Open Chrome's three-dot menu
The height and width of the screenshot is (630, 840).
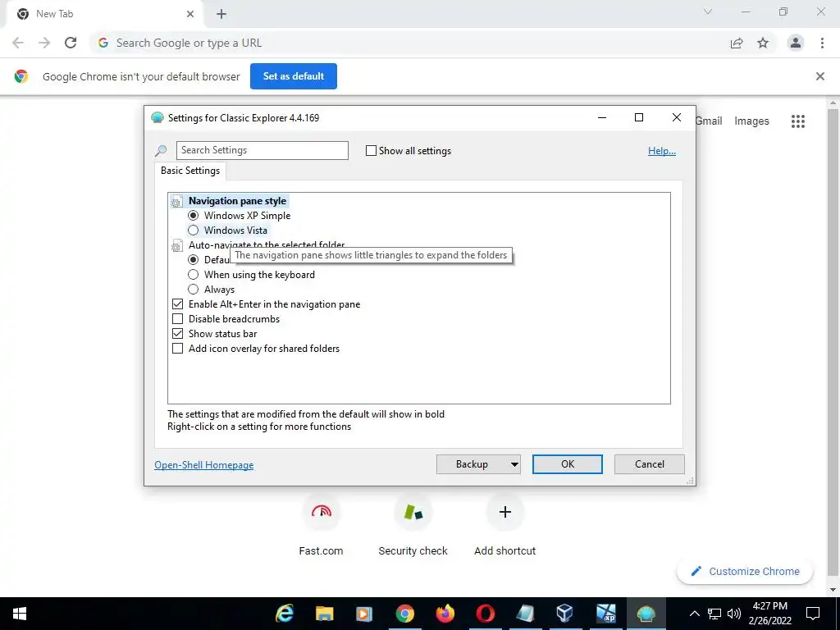[822, 43]
